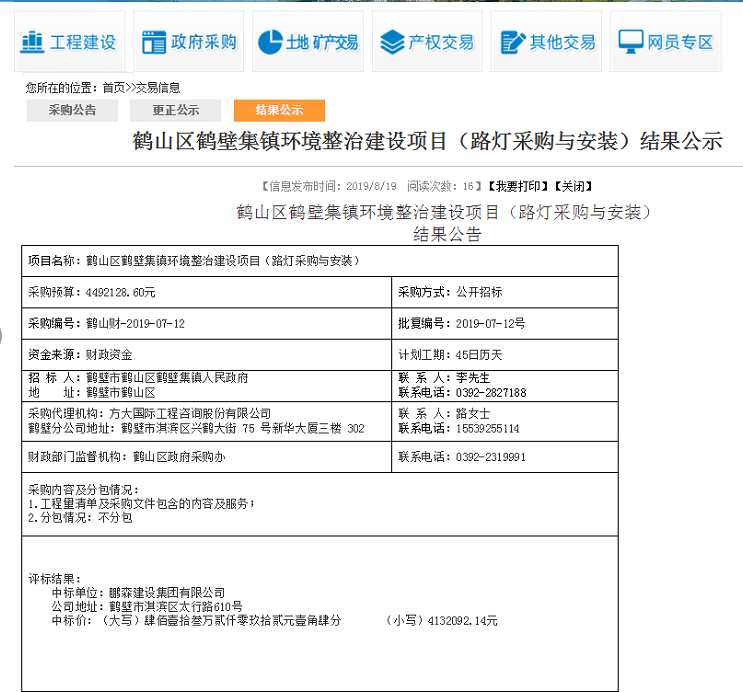Open the 网员专区 menu label
The width and height of the screenshot is (743, 692).
680,42
